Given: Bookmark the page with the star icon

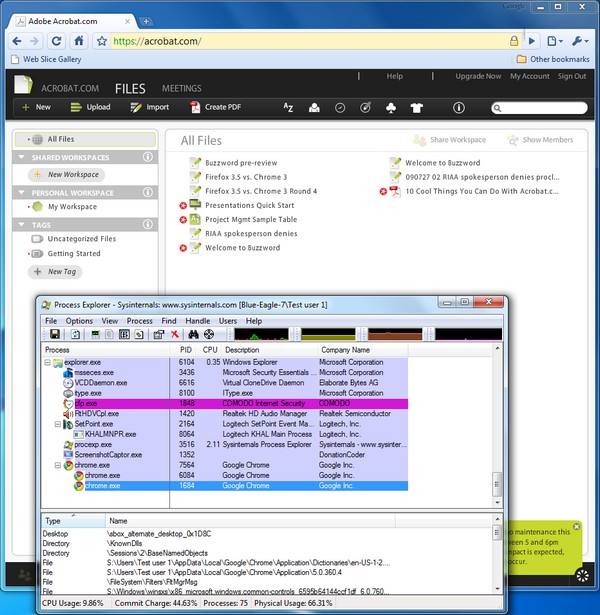Looking at the screenshot, I should (x=102, y=41).
